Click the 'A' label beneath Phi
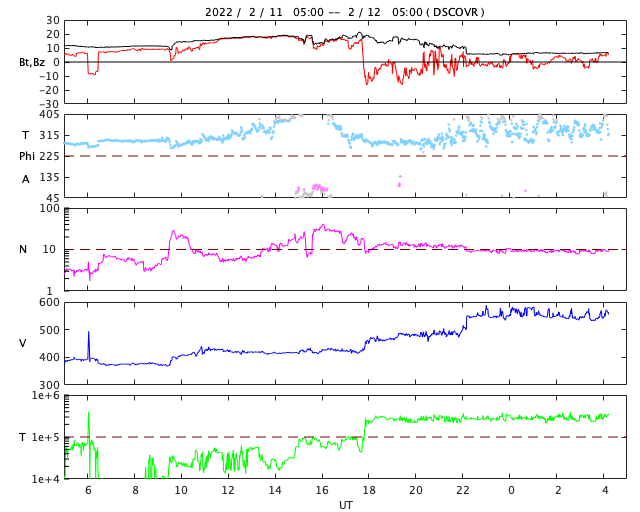The image size is (640, 512). click(25, 179)
